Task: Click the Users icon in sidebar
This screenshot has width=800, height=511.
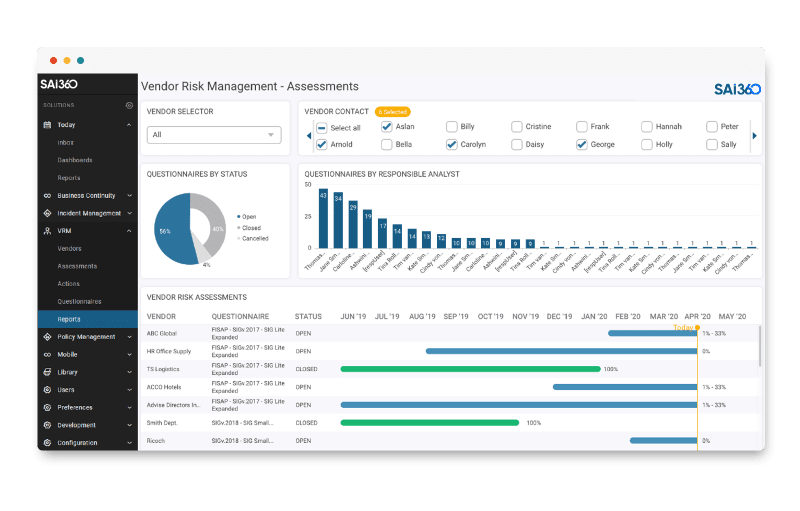Action: (47, 390)
